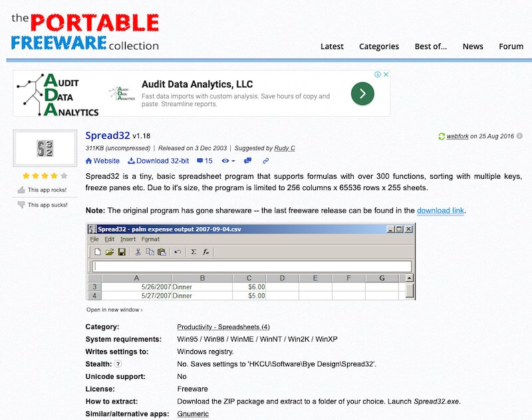Image resolution: width=532 pixels, height=420 pixels.
Task: Open the Edit menu in the Spread32 screenshot
Action: (109, 239)
